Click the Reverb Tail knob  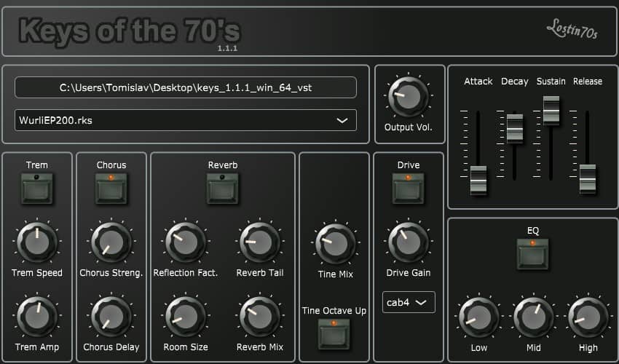[x=260, y=242]
